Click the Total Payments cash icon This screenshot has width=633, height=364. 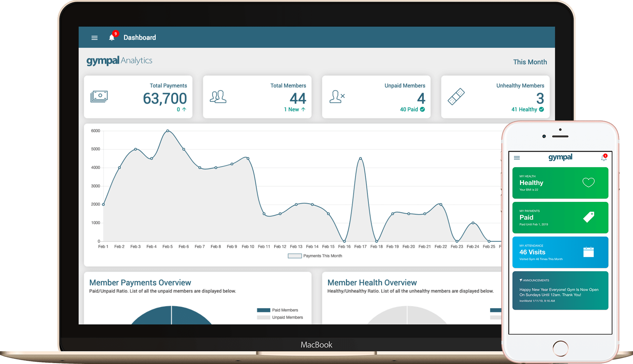(99, 97)
